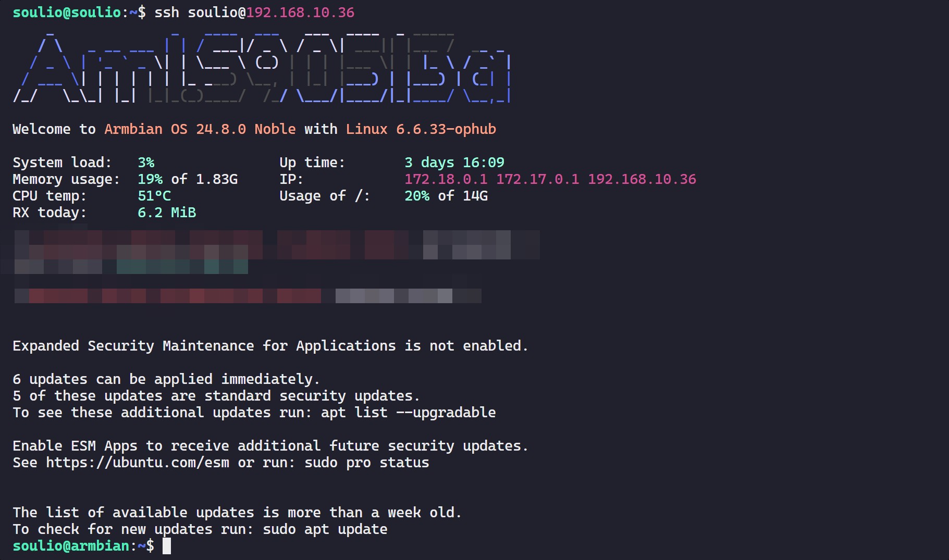Screen dimensions: 949x560
Task: Click 'Enable ESM Apps' line
Action: pos(270,446)
